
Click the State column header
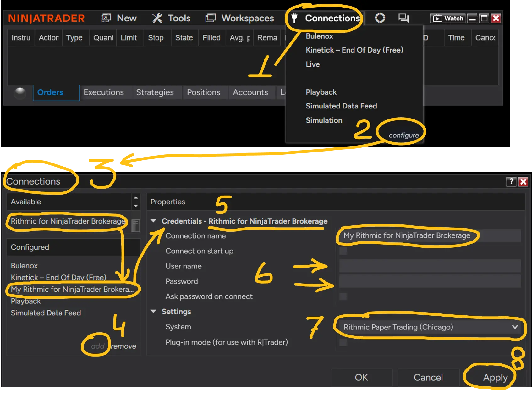pos(184,38)
